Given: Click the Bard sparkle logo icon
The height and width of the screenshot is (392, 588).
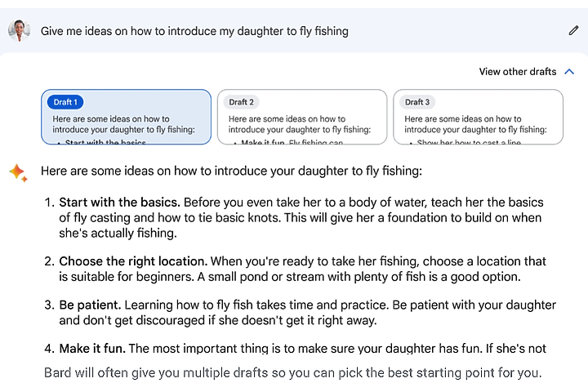Looking at the screenshot, I should [x=18, y=173].
